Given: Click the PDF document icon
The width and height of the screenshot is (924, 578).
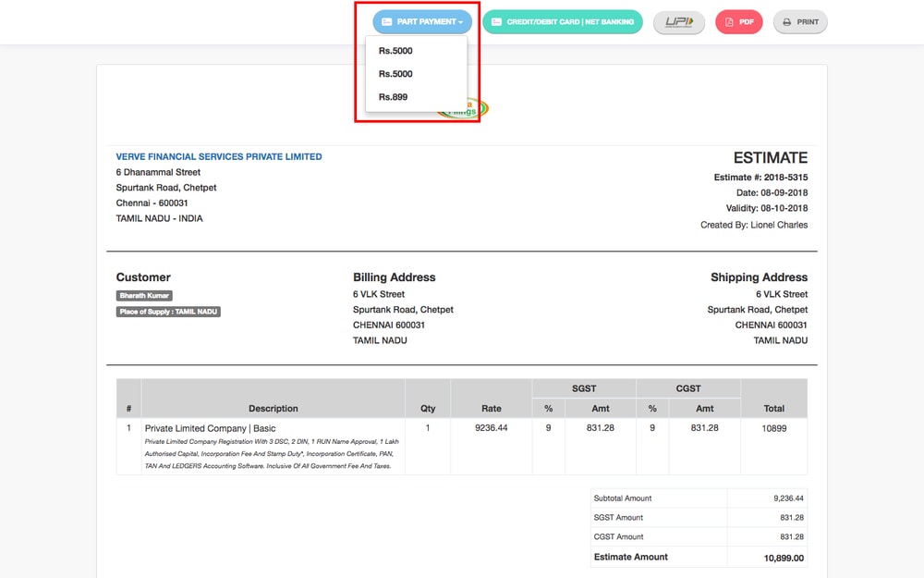Looking at the screenshot, I should pos(729,21).
